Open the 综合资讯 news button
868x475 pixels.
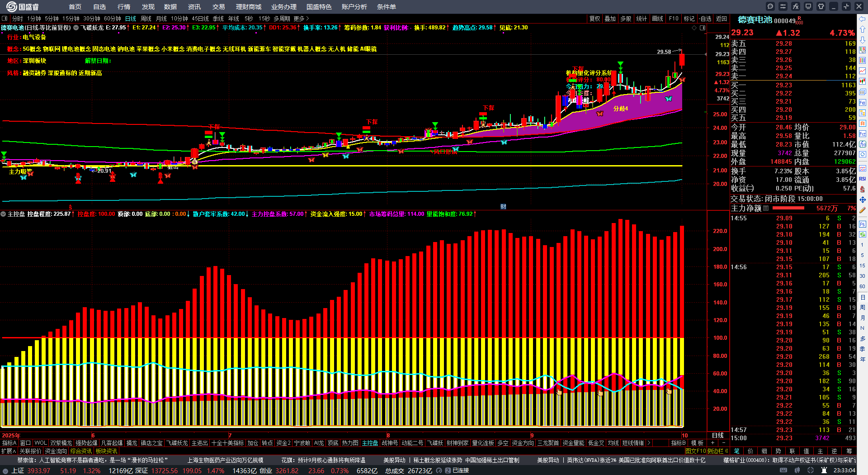point(81,451)
